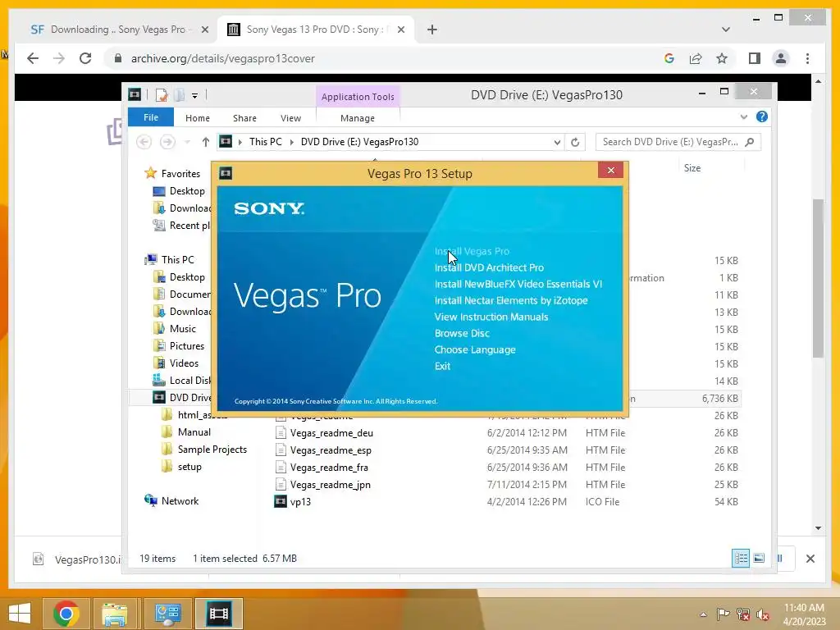Image resolution: width=840 pixels, height=630 pixels.
Task: Click Install NewBlueFX Video Essentials VI
Action: coord(518,284)
